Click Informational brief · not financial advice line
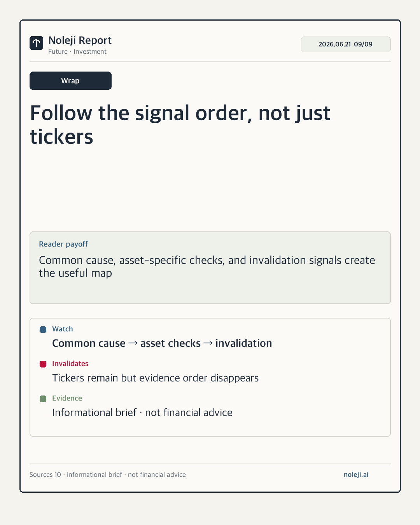 point(142,413)
